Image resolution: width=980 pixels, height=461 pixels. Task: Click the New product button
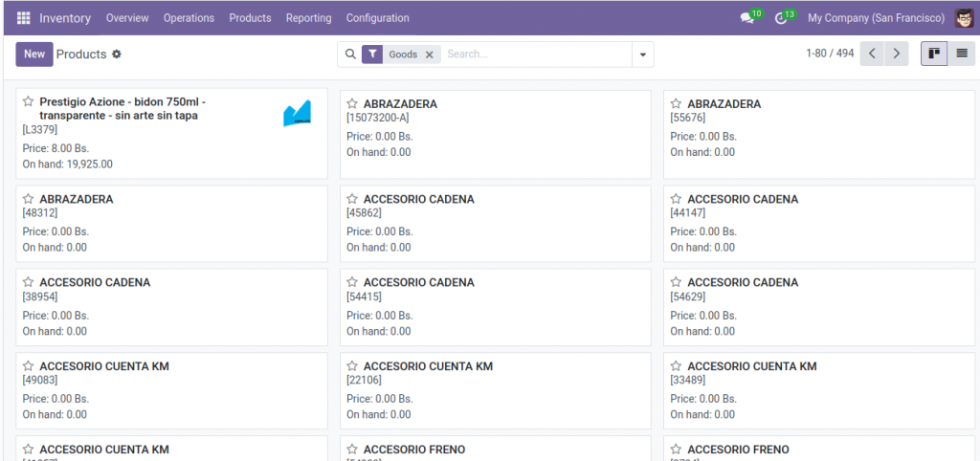[34, 54]
